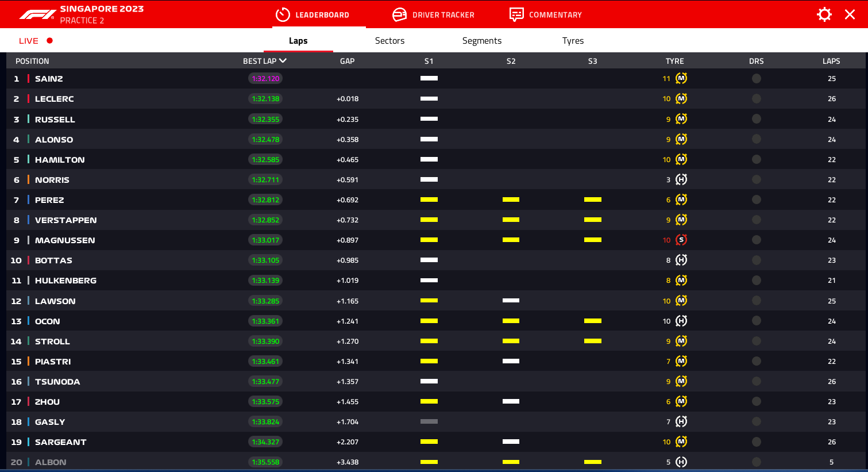Click Zhou's medium tyre icon
This screenshot has width=868, height=472.
(681, 401)
